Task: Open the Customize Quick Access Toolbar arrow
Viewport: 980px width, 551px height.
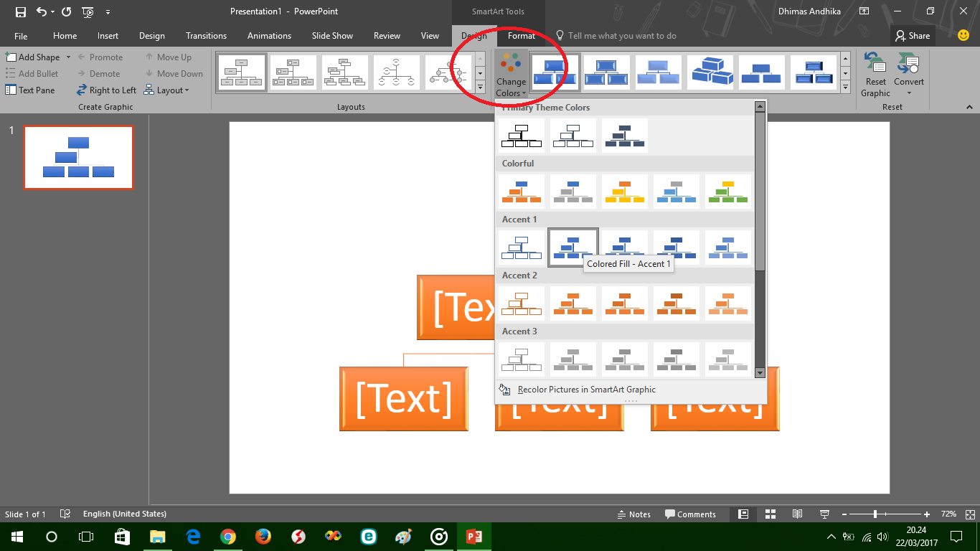Action: point(108,11)
